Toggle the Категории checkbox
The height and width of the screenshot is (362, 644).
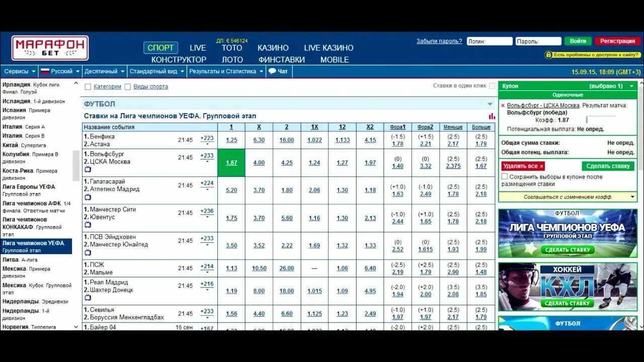(x=88, y=87)
